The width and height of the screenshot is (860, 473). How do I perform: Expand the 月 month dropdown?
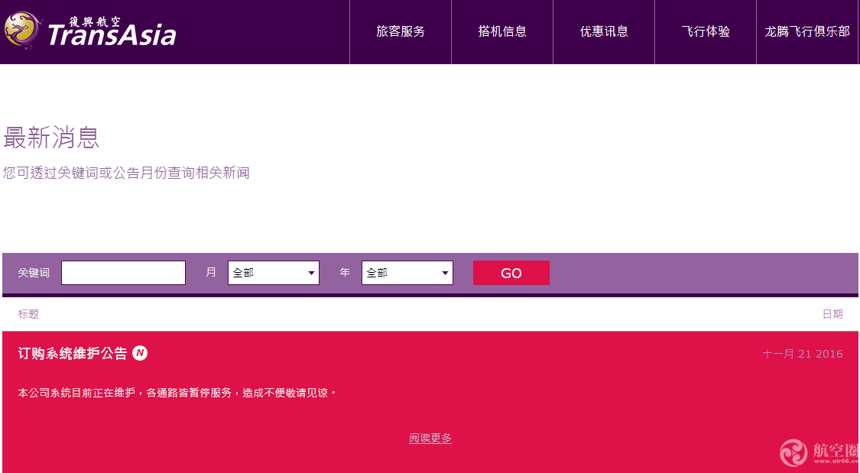273,273
